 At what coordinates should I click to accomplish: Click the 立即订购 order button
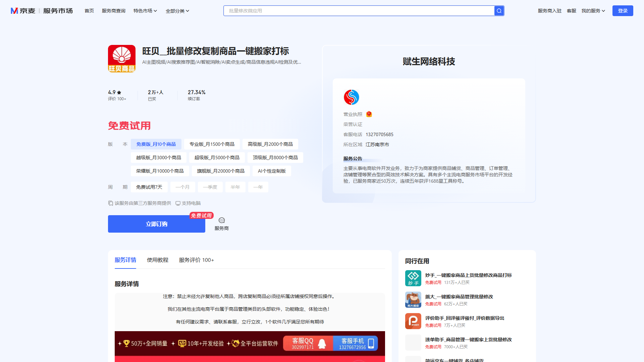coord(157,224)
